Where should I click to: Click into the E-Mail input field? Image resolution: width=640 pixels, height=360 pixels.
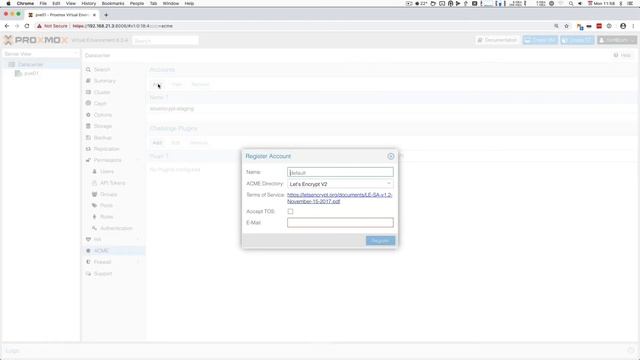340,222
